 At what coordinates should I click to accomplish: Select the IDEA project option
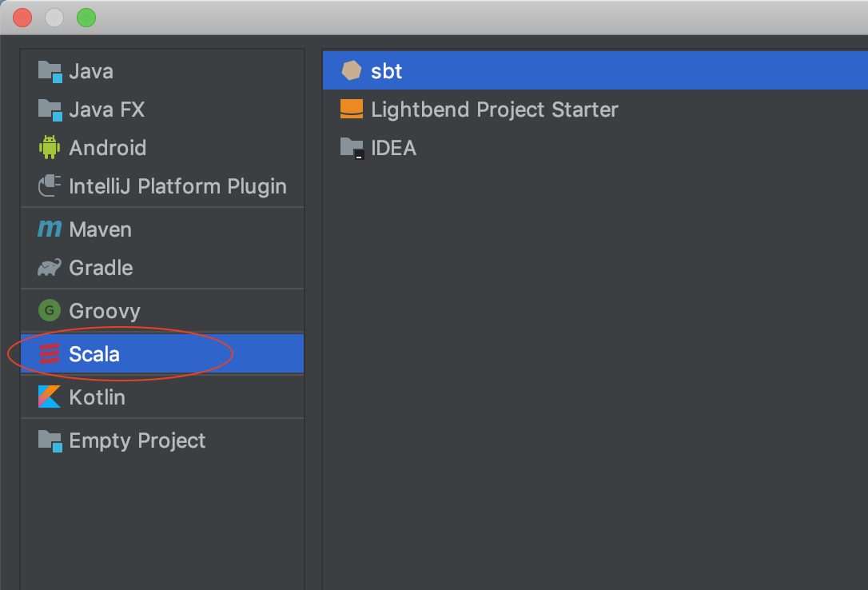(x=393, y=148)
